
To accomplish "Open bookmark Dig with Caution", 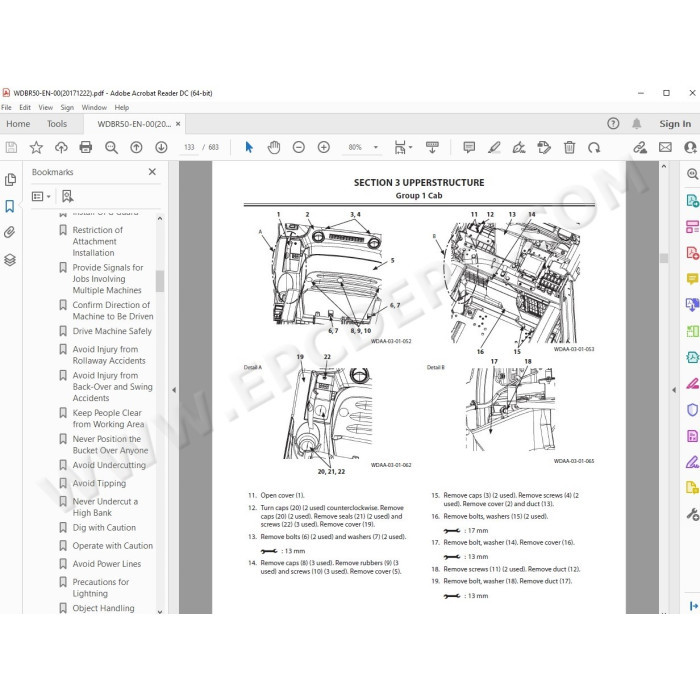I will point(104,528).
